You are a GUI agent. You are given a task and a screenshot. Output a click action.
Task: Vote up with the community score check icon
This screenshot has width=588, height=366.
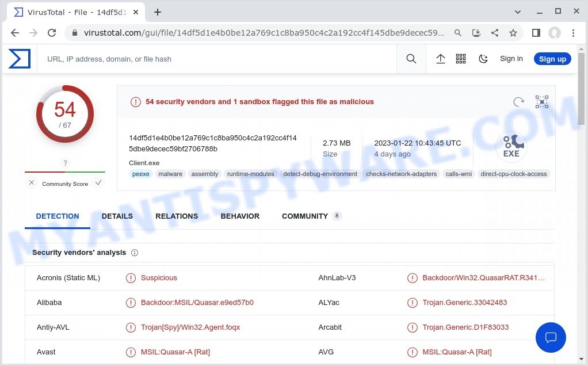tap(98, 182)
